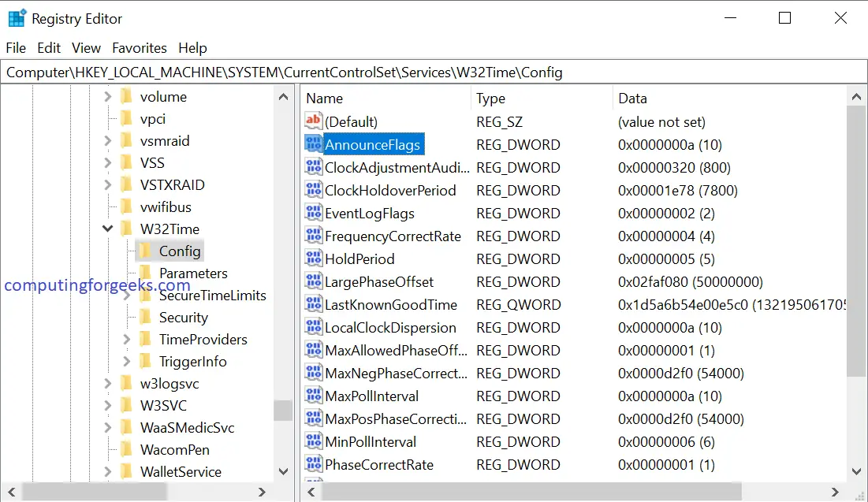This screenshot has height=502, width=868.
Task: Open the Edit menu
Action: point(49,48)
